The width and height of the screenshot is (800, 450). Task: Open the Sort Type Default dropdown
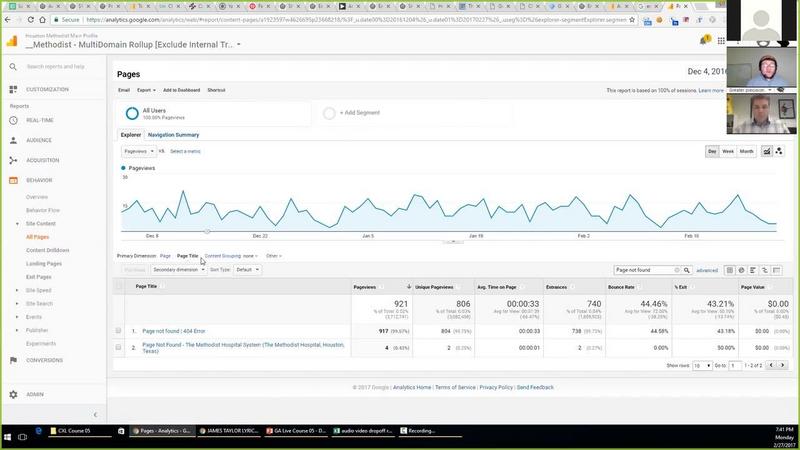247,270
